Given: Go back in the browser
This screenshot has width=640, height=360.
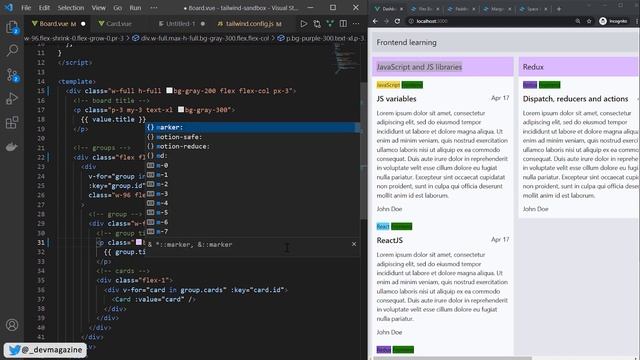Looking at the screenshot, I should (376, 21).
